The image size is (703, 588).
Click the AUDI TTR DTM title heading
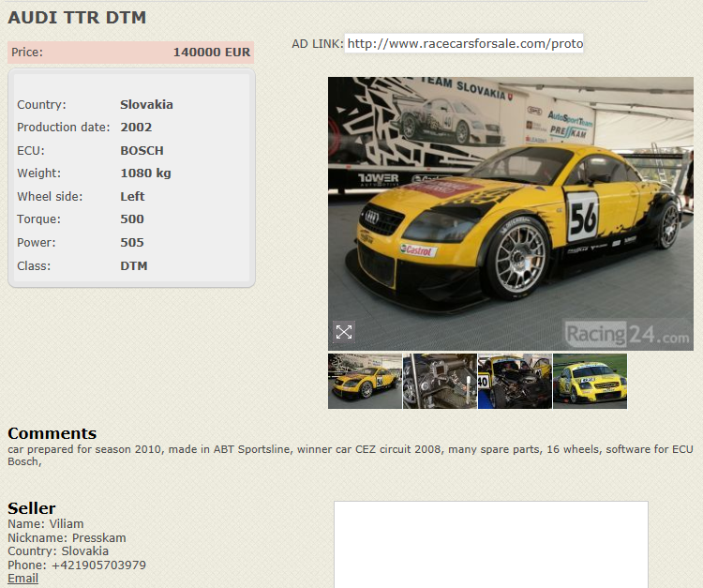click(77, 18)
